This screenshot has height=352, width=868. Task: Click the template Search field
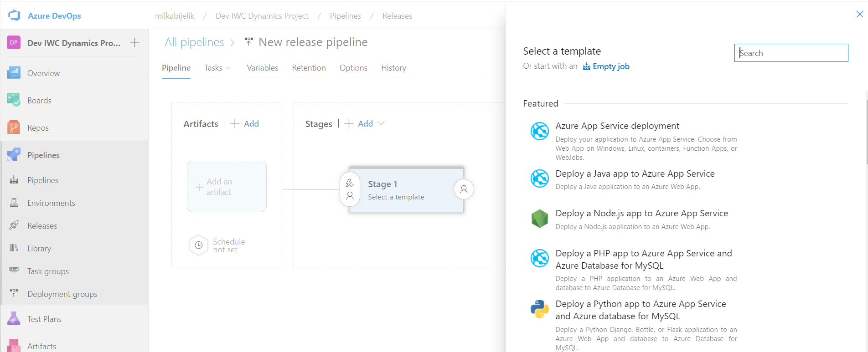point(791,53)
